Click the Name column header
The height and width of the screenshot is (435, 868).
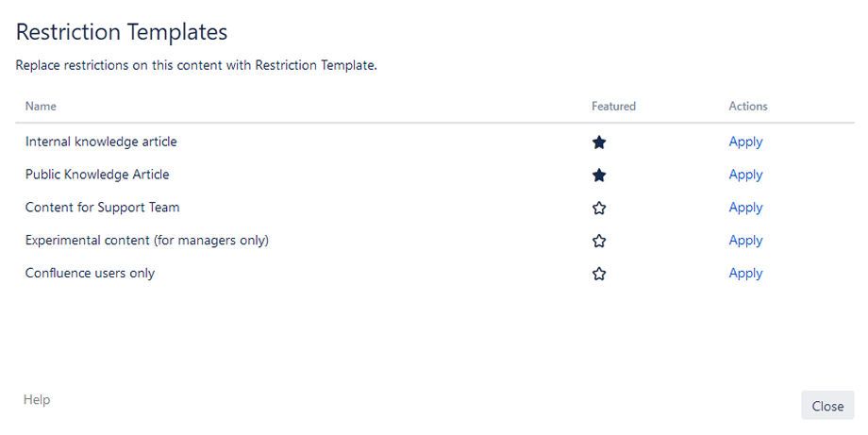tap(41, 107)
